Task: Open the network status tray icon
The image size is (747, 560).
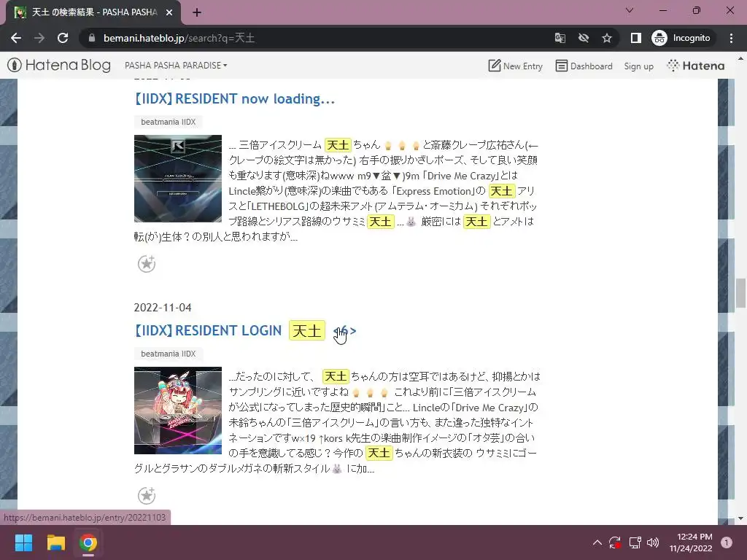Action: click(x=635, y=542)
